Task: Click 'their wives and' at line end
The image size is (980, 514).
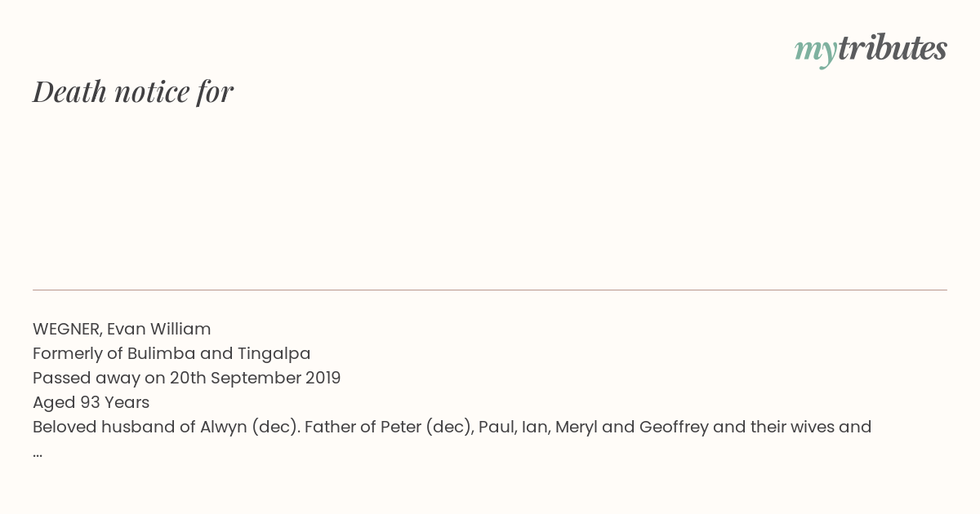Action: click(819, 427)
